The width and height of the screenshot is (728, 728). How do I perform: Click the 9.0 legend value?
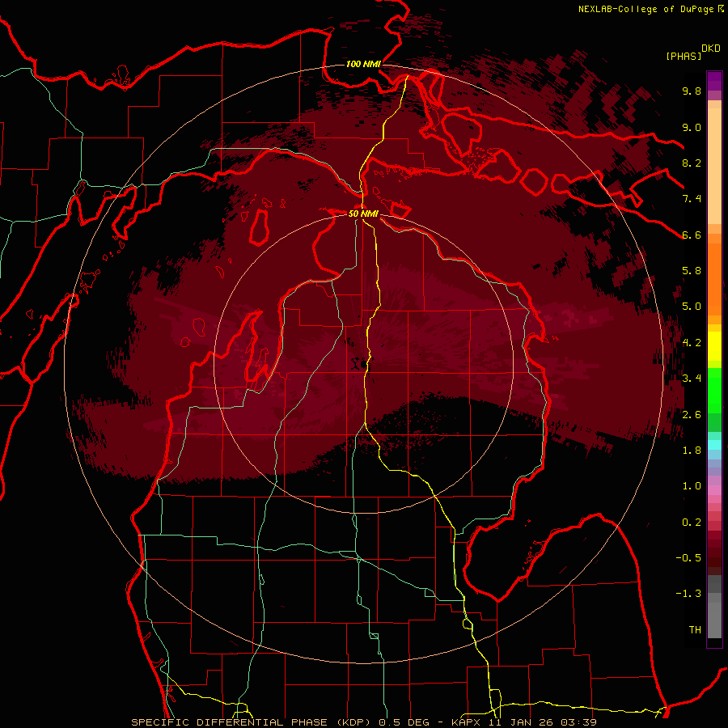692,127
